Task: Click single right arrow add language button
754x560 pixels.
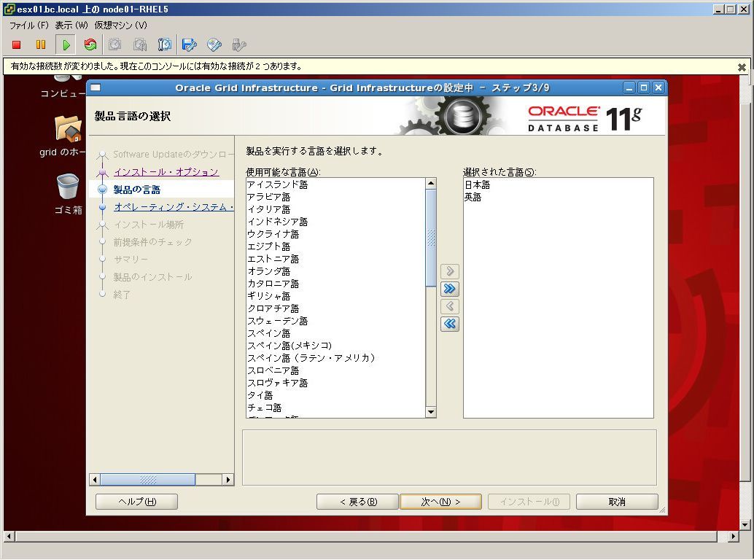Action: pyautogui.click(x=450, y=271)
